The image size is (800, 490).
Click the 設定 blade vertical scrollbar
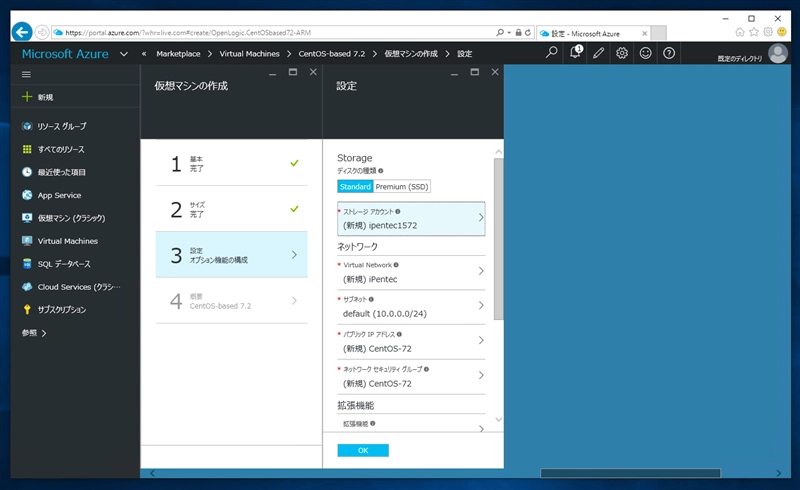[x=498, y=239]
